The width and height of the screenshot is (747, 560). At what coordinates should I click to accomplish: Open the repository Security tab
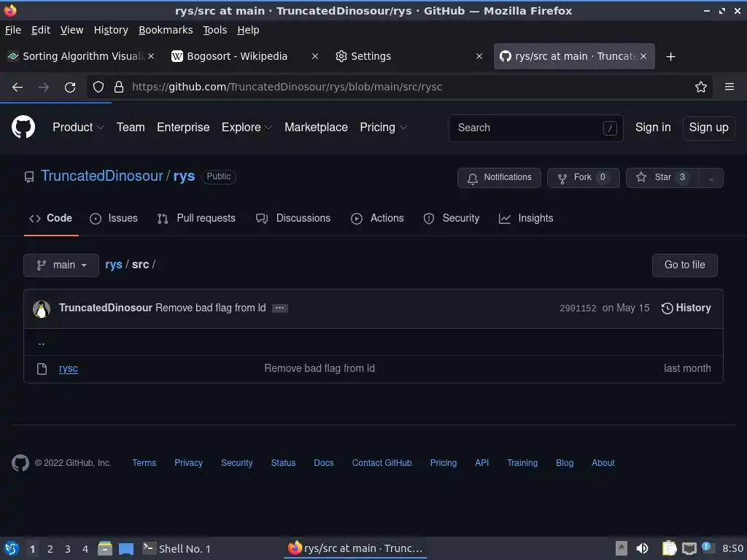click(451, 218)
